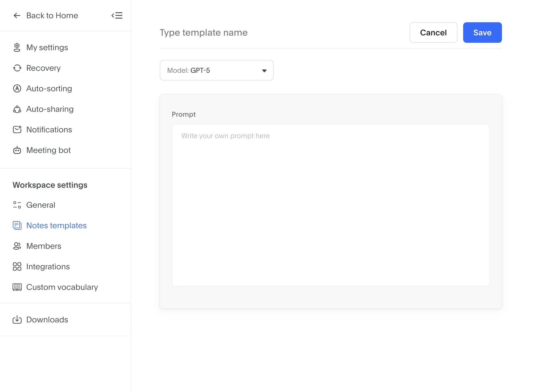Select Notes templates in sidebar
Viewport: 555px width, 392px height.
click(56, 225)
